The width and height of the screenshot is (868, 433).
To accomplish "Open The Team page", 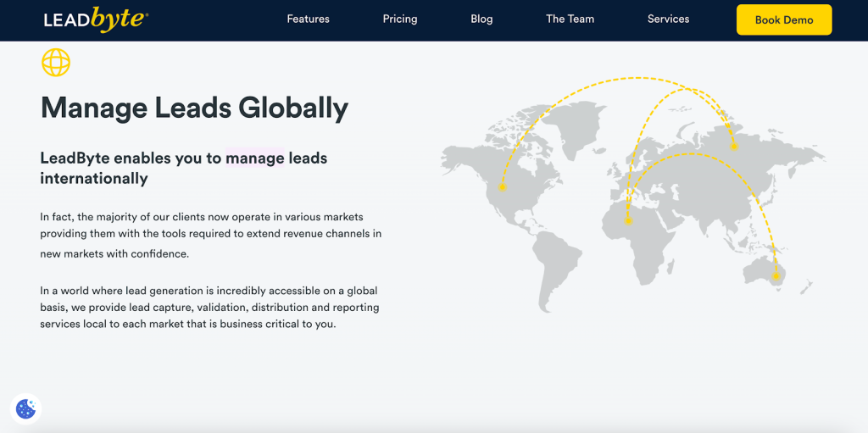I will (x=570, y=19).
